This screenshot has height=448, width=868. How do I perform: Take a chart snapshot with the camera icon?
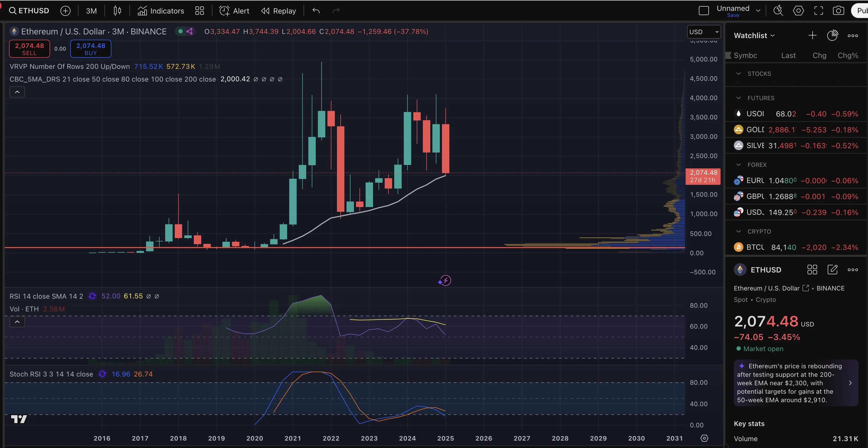tap(839, 10)
